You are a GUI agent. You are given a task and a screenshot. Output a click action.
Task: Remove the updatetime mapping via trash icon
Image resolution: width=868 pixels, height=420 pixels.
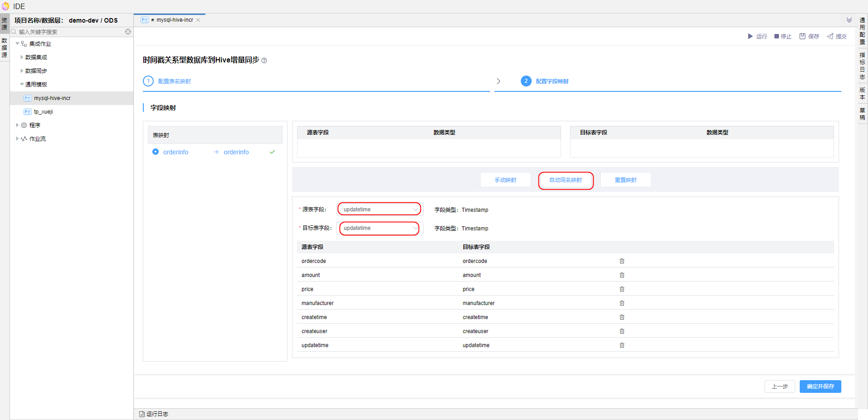(622, 345)
